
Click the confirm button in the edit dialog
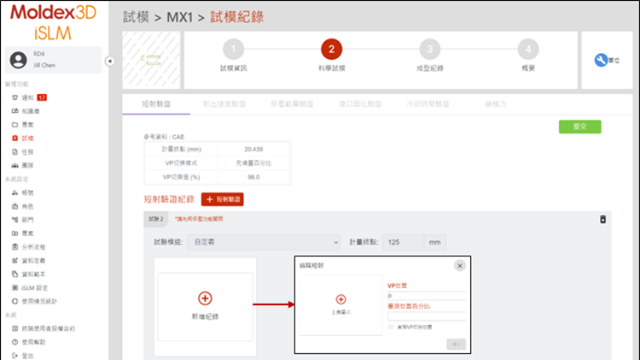click(456, 344)
